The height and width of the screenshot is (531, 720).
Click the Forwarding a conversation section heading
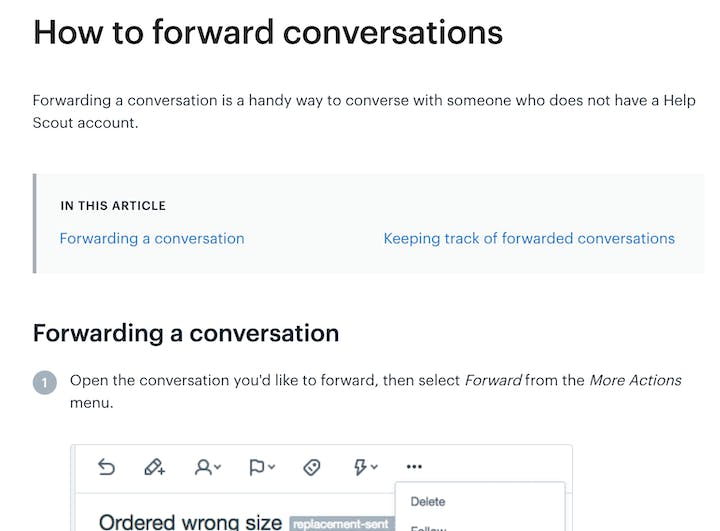[186, 333]
